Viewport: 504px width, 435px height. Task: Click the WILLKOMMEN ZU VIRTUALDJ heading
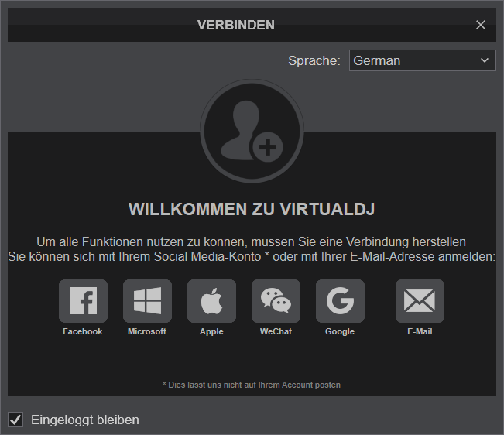tap(252, 209)
